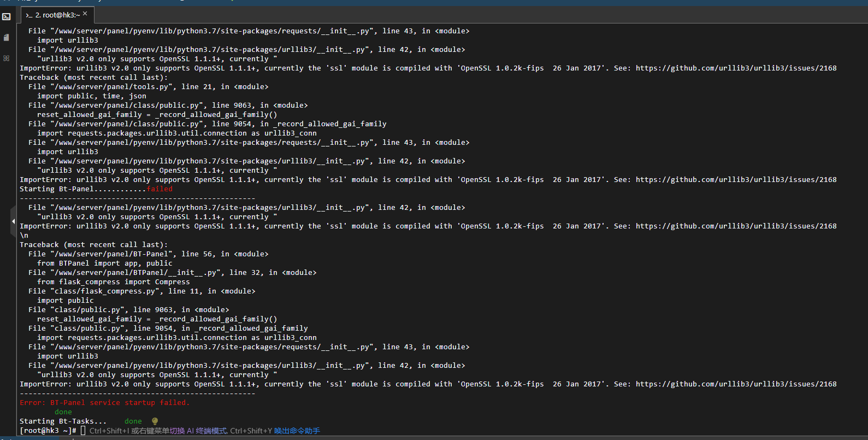Click the "class/flask_compress.py" file path
The height and width of the screenshot is (440, 868).
pos(105,291)
